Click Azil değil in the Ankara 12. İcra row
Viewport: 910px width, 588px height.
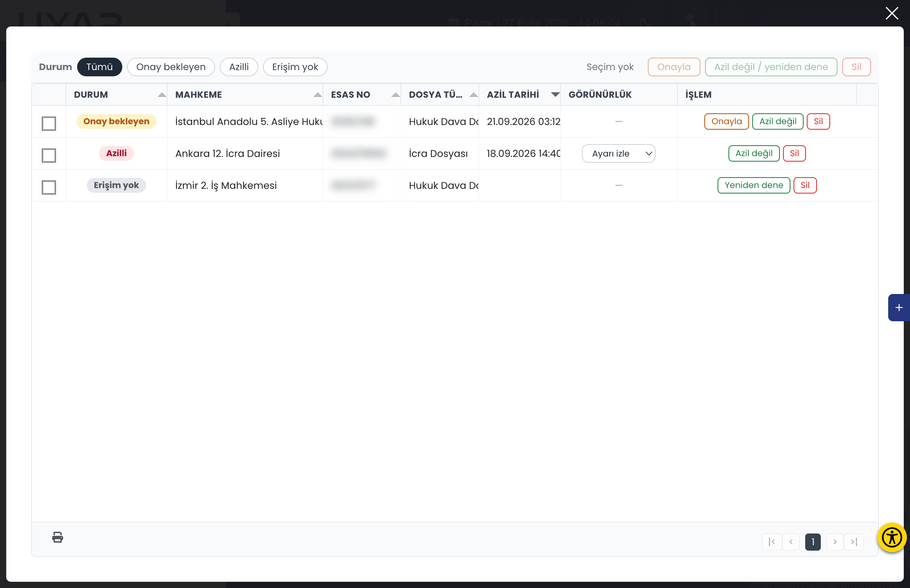[x=754, y=153]
